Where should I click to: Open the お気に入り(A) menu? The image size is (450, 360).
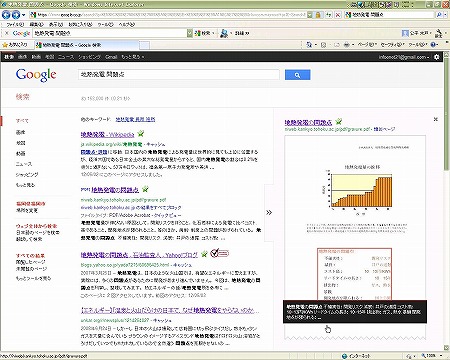point(80,25)
